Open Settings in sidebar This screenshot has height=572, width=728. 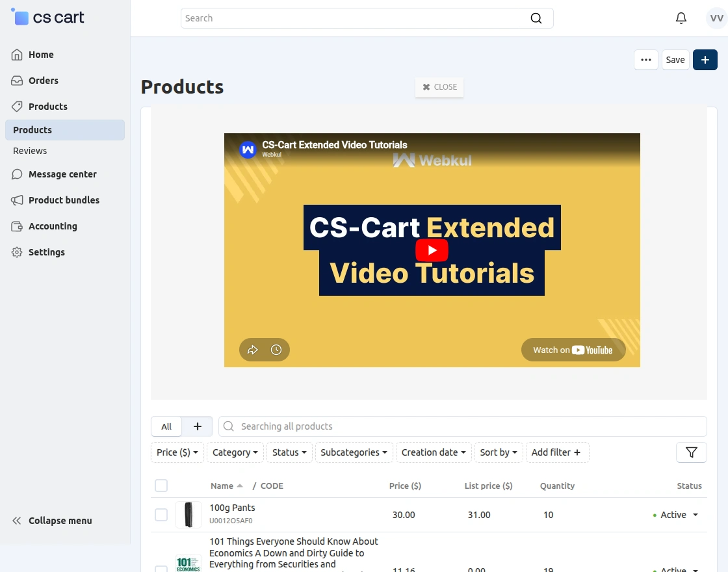pos(47,252)
